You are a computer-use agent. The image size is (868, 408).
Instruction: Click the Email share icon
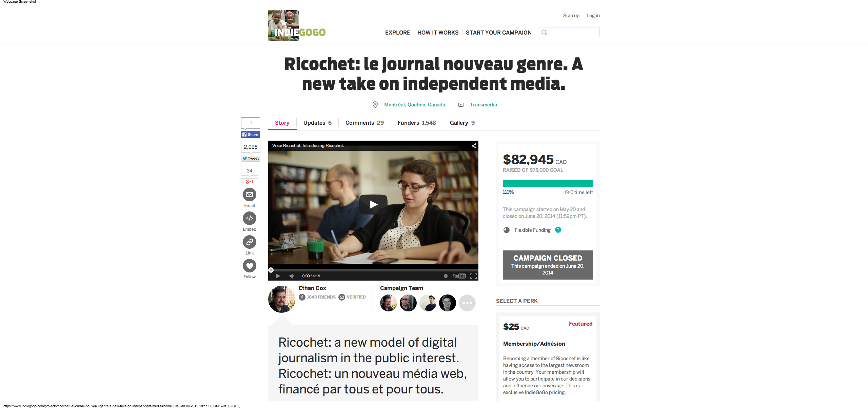(x=250, y=195)
